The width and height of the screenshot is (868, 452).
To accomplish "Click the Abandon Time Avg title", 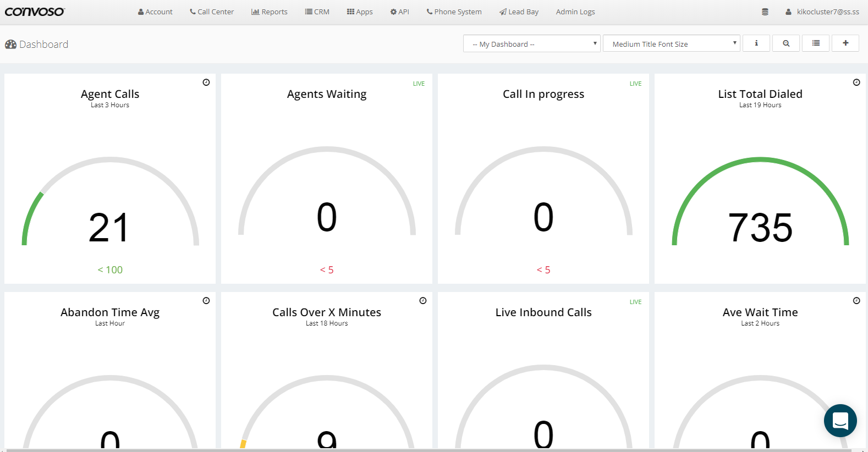I will click(x=110, y=312).
